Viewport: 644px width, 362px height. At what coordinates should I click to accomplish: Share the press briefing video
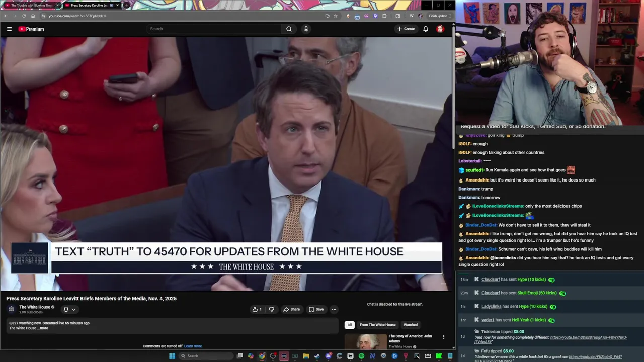(x=291, y=309)
